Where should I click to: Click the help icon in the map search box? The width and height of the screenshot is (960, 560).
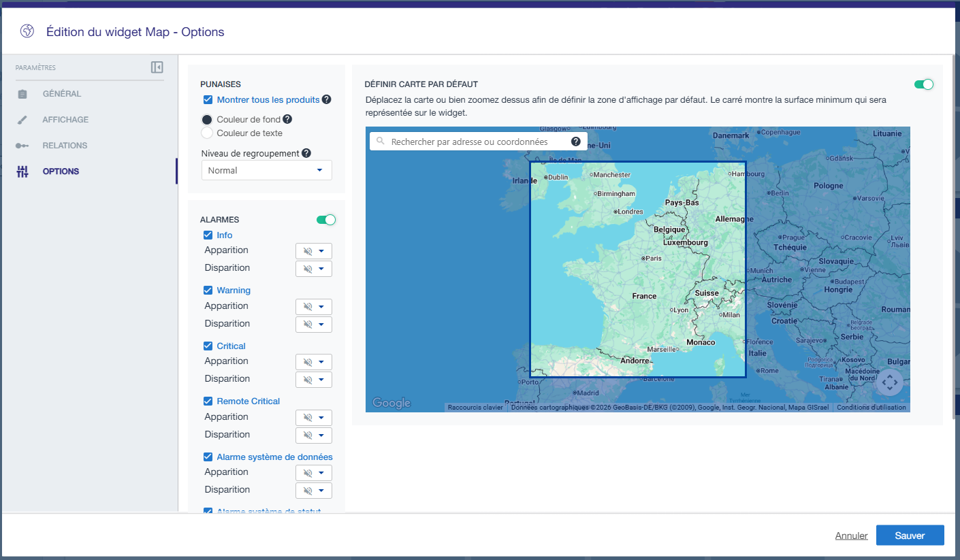[576, 142]
